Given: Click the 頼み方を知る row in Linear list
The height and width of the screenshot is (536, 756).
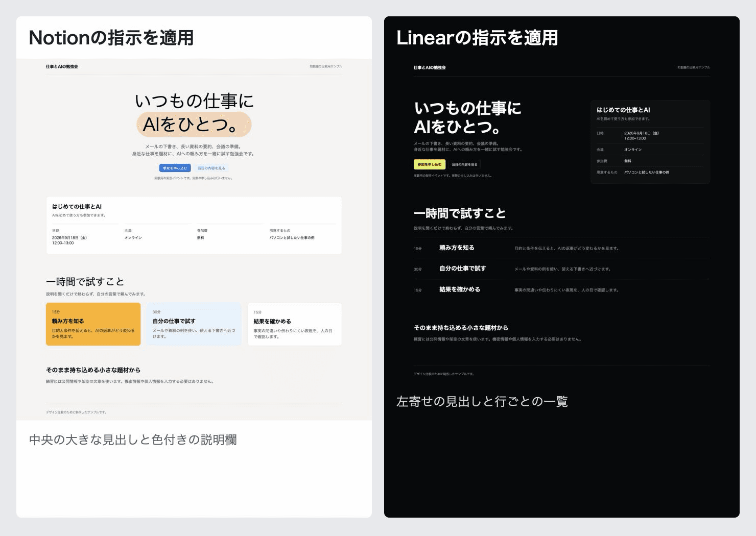Looking at the screenshot, I should click(x=562, y=248).
